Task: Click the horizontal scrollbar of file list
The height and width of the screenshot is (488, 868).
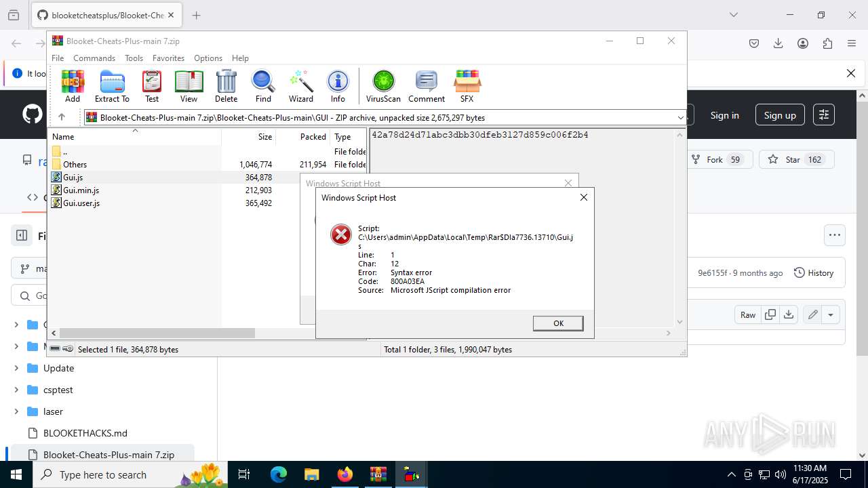Action: pos(157,333)
